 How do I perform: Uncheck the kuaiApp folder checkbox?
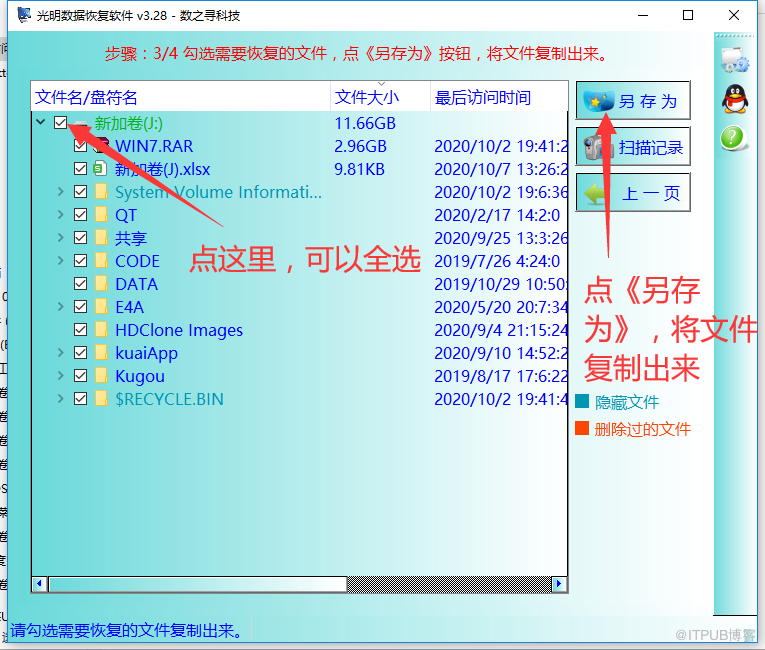[x=81, y=352]
